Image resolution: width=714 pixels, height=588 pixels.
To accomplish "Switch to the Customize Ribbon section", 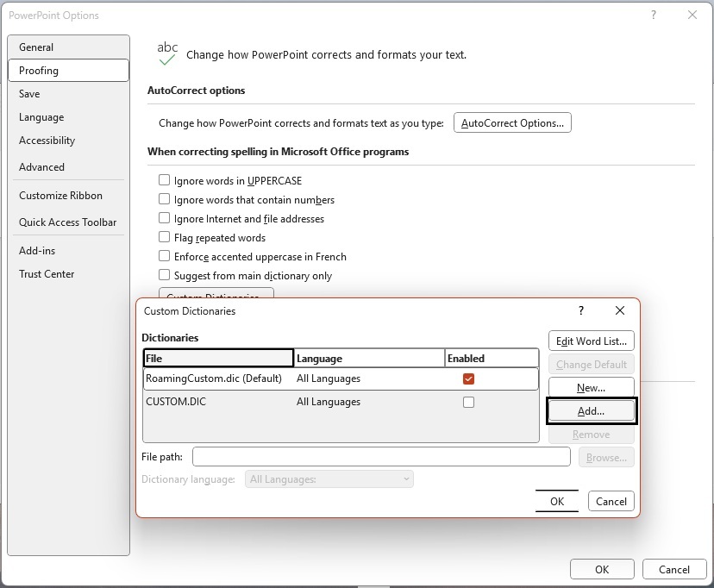I will [x=60, y=196].
